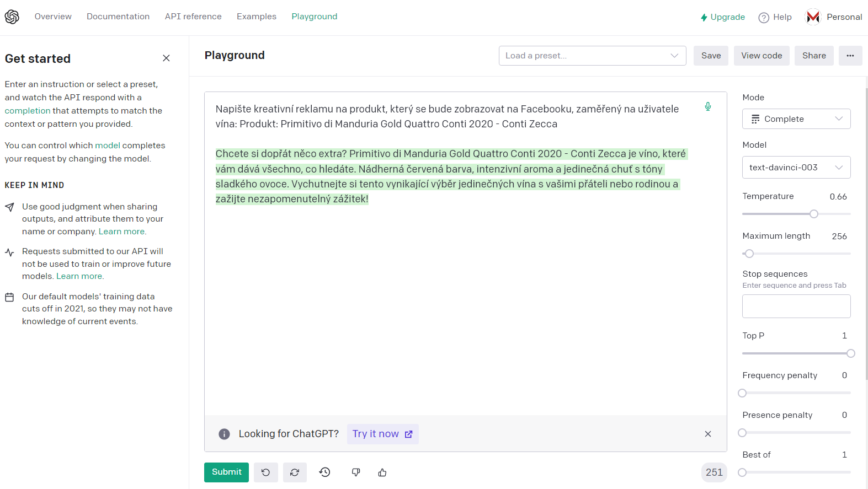This screenshot has width=868, height=489.
Task: Click the Upgrade link text
Action: tap(728, 17)
